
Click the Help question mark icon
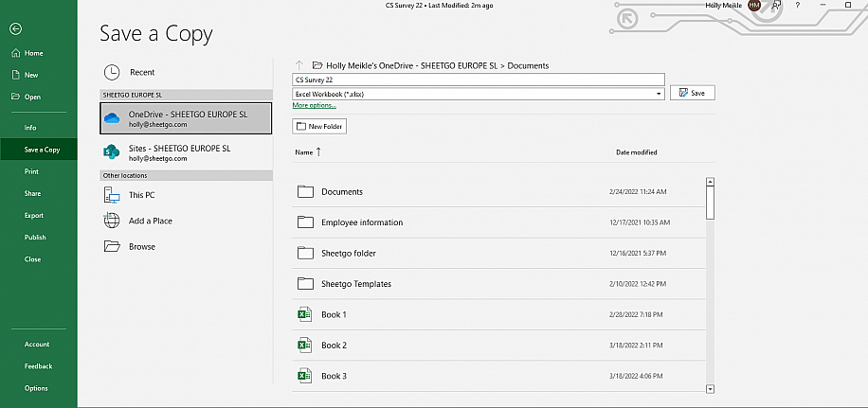point(798,5)
